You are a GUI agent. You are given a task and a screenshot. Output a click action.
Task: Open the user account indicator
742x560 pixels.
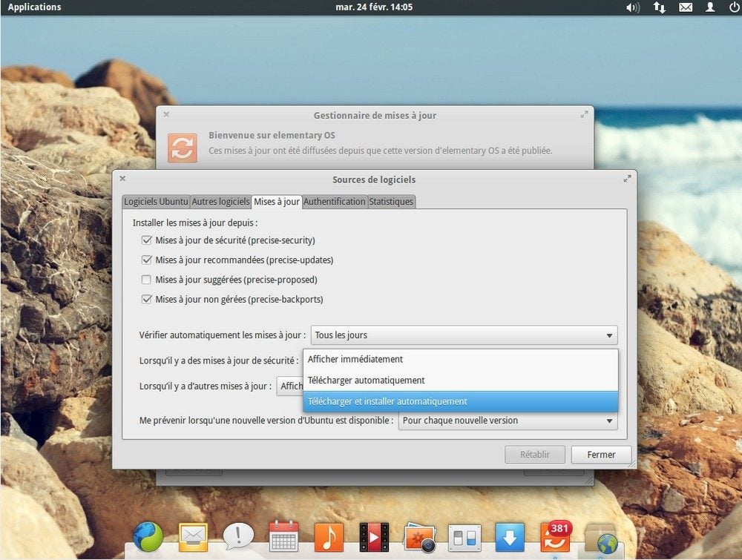710,7
